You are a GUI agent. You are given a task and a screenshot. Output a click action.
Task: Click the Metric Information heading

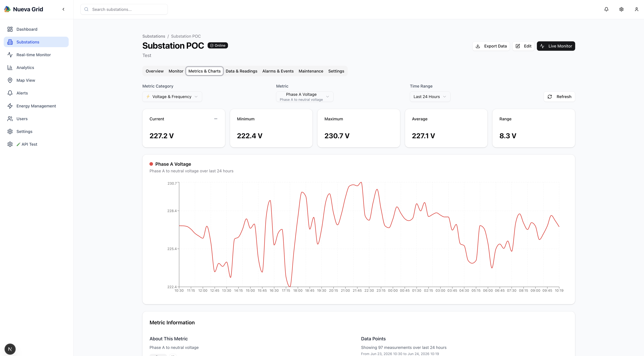pos(172,323)
